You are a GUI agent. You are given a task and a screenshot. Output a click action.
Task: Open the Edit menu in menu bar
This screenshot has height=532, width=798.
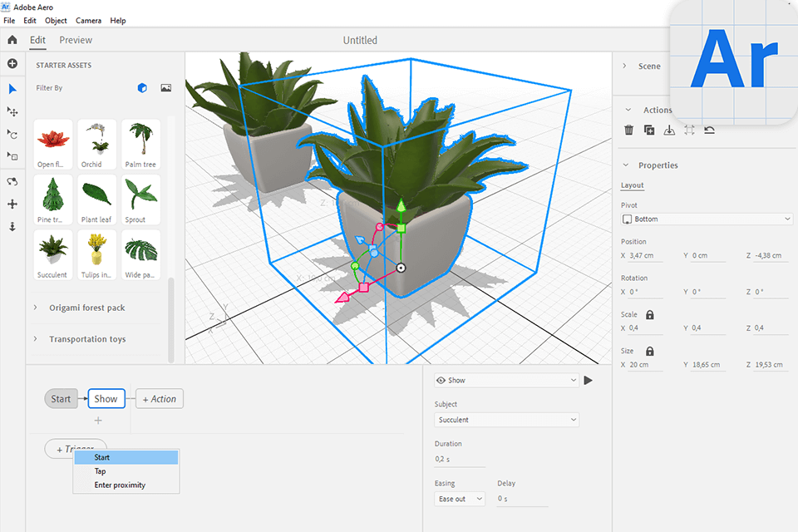point(30,20)
